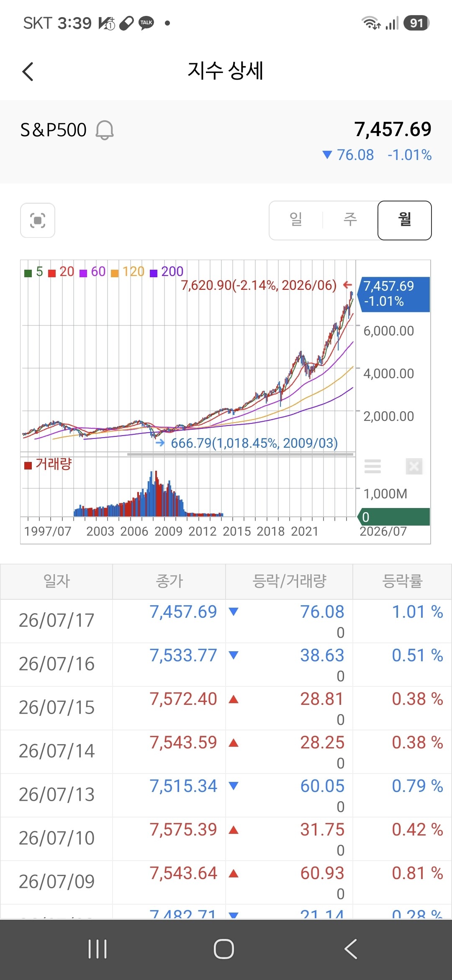Click the 종가 column header
452x980 pixels.
click(x=169, y=581)
